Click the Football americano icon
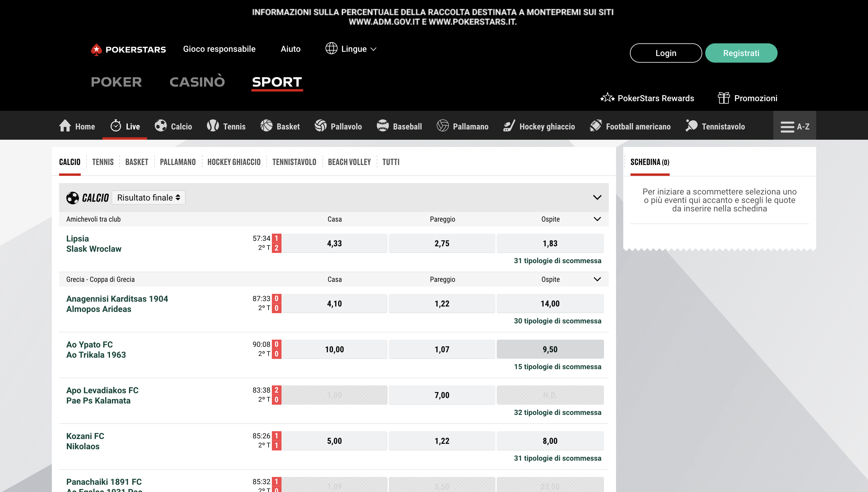 (x=596, y=126)
